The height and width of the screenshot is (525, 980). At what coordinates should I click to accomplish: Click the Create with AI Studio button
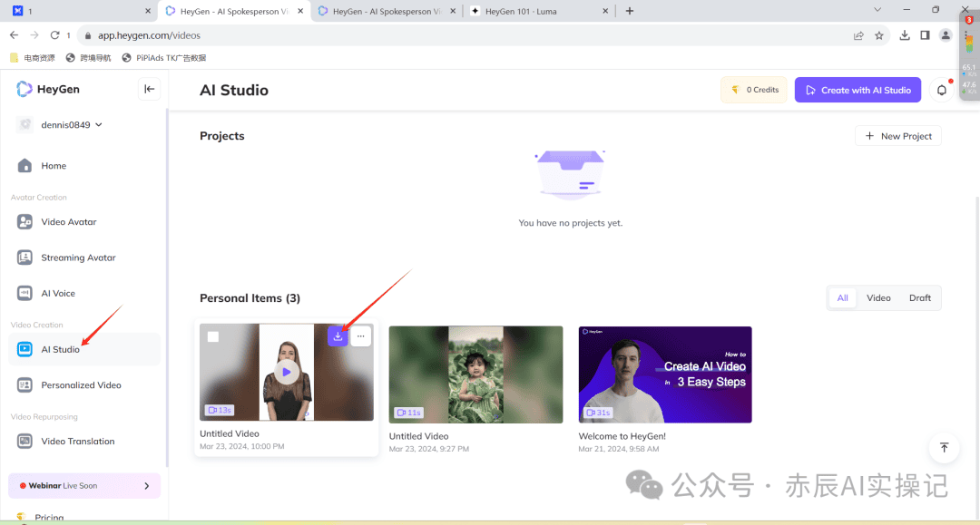(857, 90)
